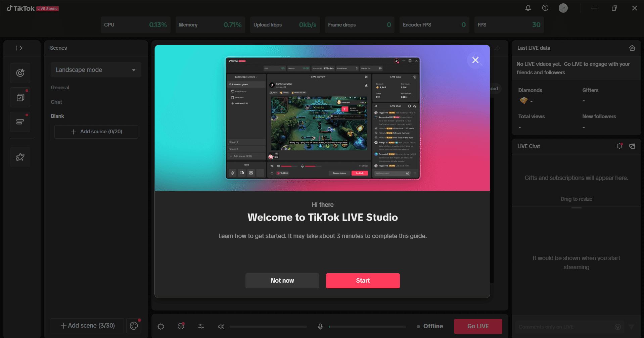The width and height of the screenshot is (644, 338).
Task: Select the General scene
Action: 60,87
